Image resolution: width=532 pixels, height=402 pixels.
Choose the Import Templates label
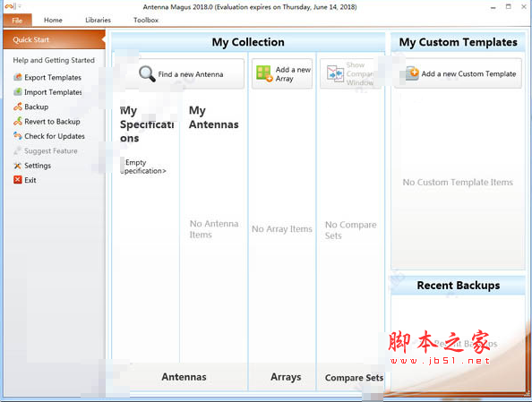53,92
